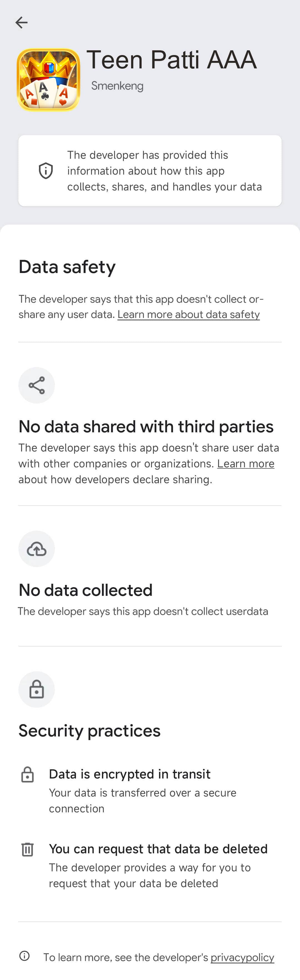Tap the small lock icon beside encryption
The width and height of the screenshot is (300, 980).
pyautogui.click(x=27, y=775)
